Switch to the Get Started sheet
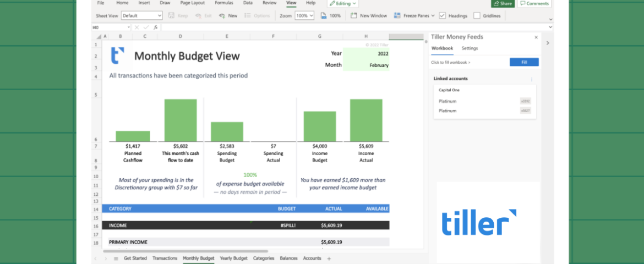 pyautogui.click(x=135, y=258)
